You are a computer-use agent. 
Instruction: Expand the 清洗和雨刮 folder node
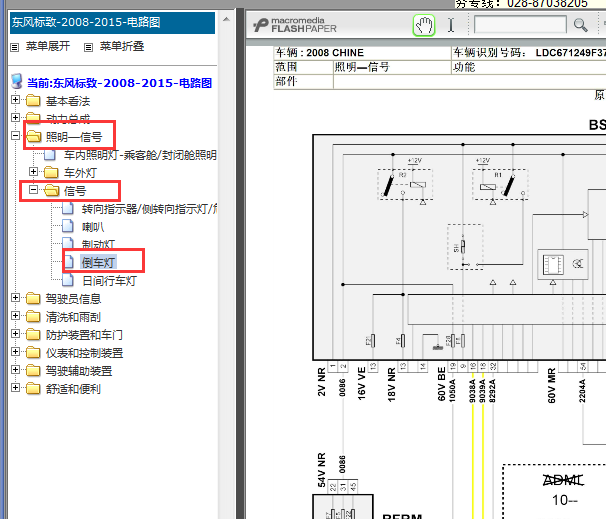15,315
